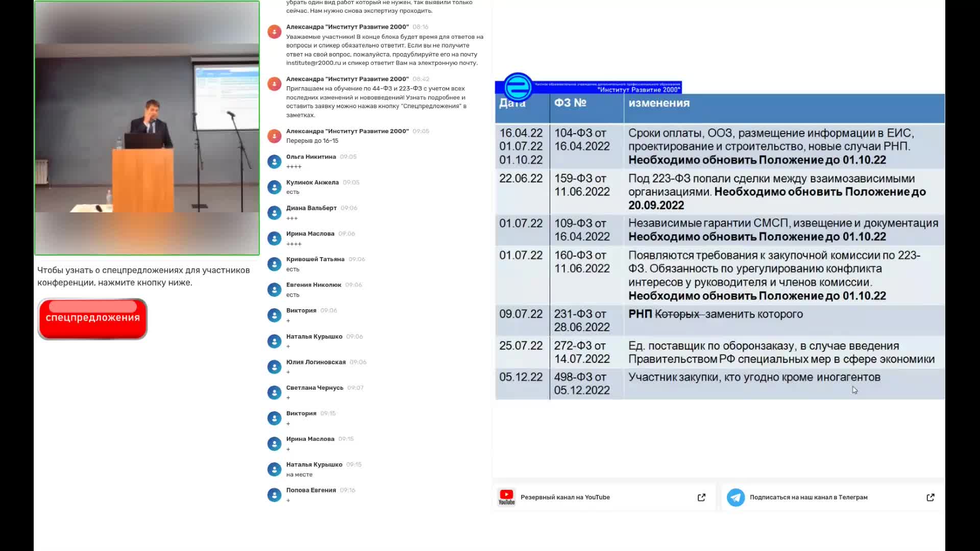This screenshot has width=980, height=551.
Task: Click the chat message 'на месте'
Action: pos(299,474)
